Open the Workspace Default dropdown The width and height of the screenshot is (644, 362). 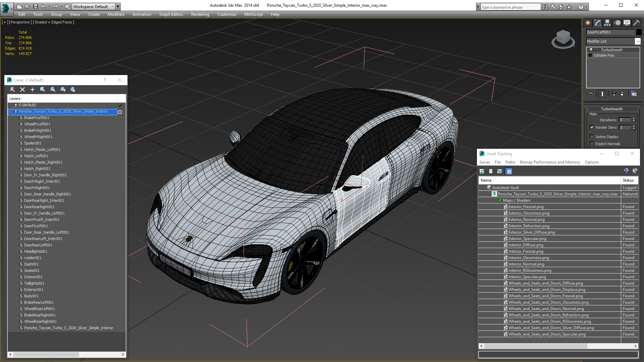click(x=94, y=6)
